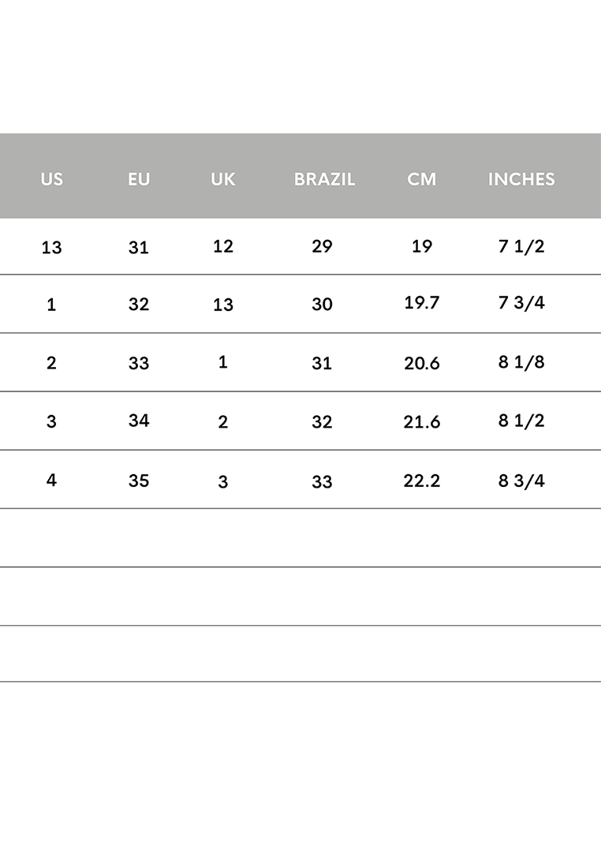Select the 21.6 centimeter value

pyautogui.click(x=422, y=422)
